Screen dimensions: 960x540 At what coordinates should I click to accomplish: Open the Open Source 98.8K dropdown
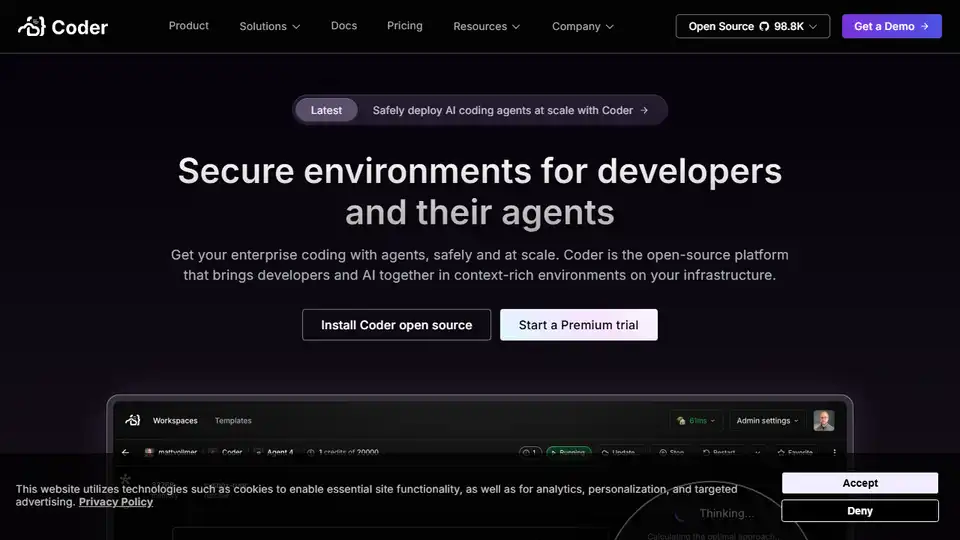coord(752,26)
